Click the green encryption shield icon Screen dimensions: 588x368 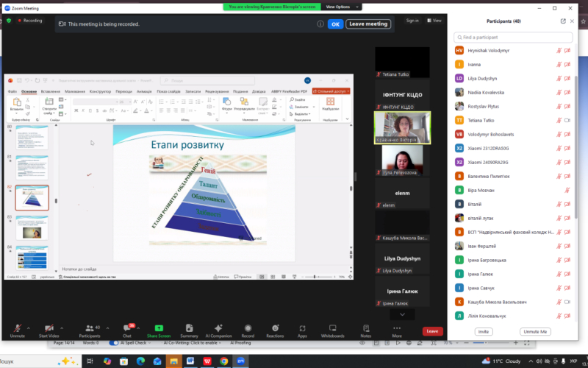click(9, 21)
